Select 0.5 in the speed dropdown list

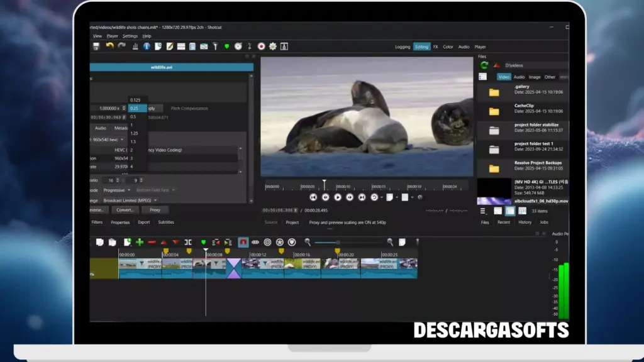(133, 117)
